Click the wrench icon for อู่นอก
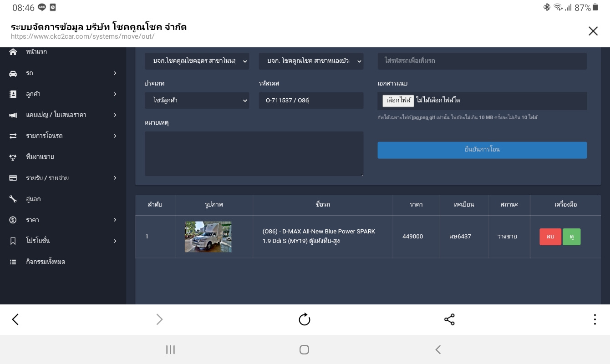The height and width of the screenshot is (364, 610). tap(13, 199)
